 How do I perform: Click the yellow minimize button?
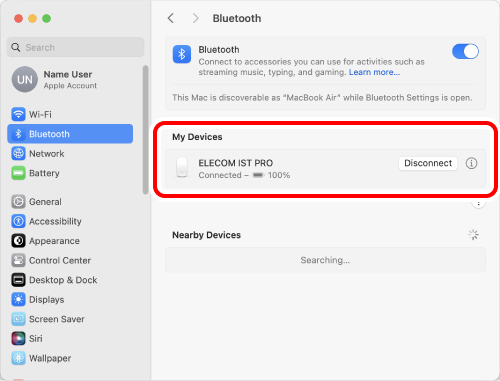(32, 19)
